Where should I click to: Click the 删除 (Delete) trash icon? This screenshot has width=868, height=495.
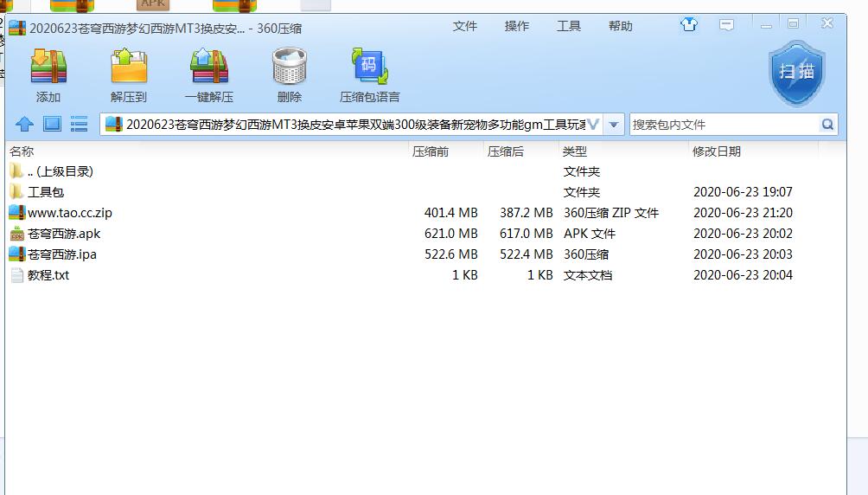tap(290, 74)
